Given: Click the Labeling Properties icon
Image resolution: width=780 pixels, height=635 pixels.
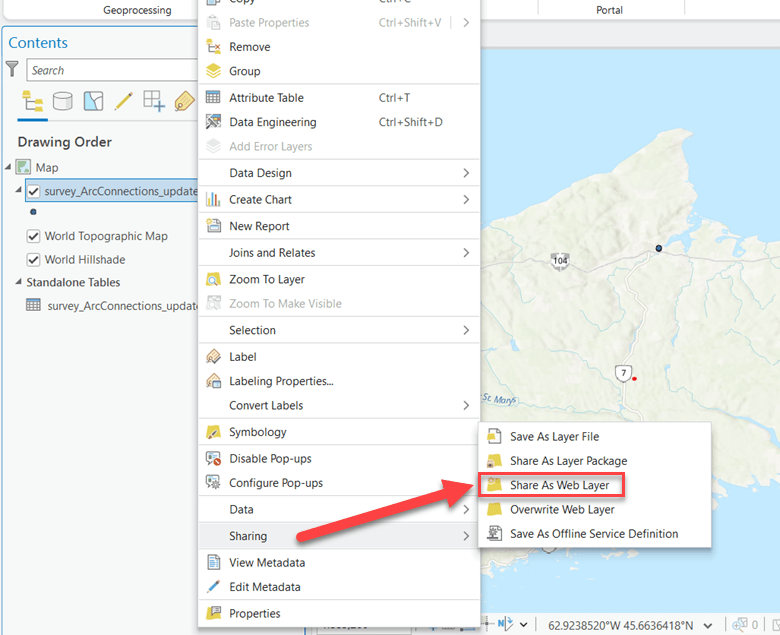Looking at the screenshot, I should pyautogui.click(x=213, y=381).
